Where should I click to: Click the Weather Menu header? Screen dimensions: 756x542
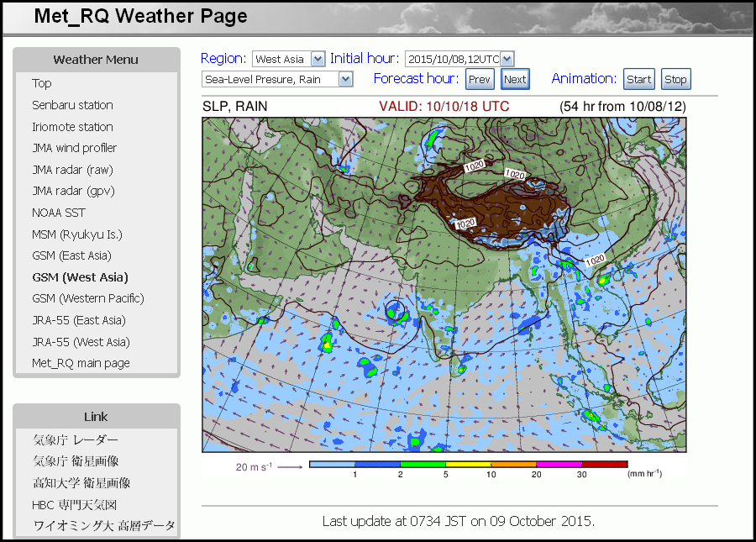(x=96, y=60)
